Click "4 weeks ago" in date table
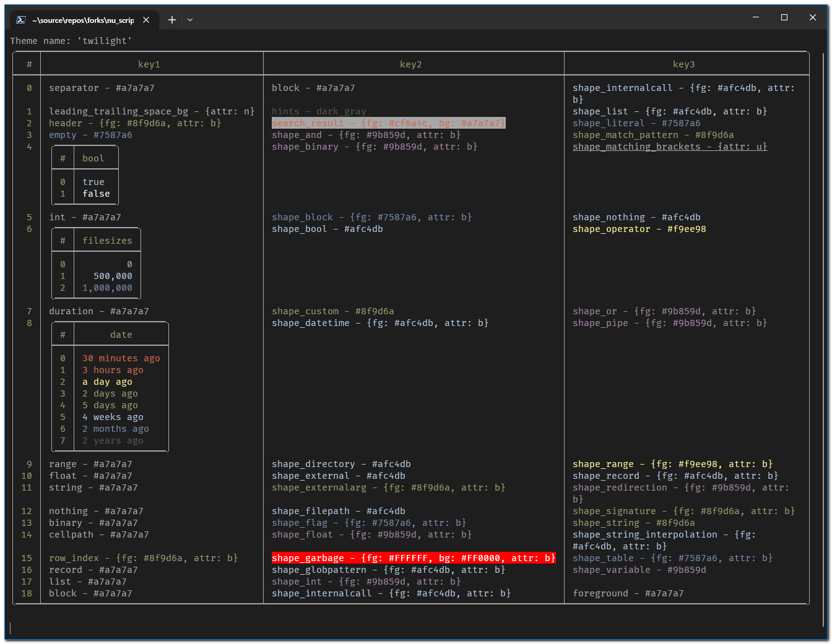The height and width of the screenshot is (644, 832). [113, 417]
